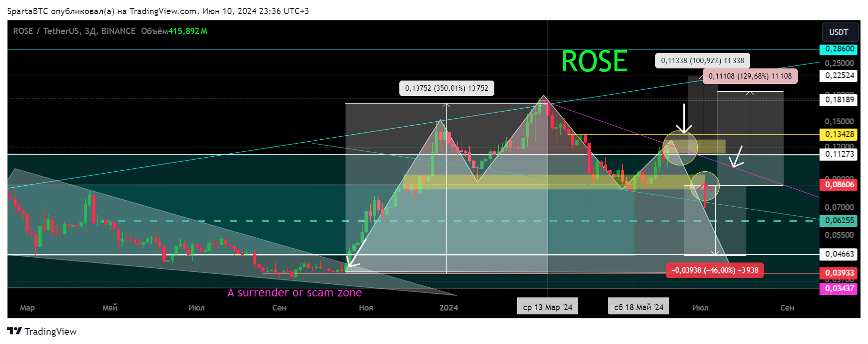Click the 350,01% measurement label
The height and width of the screenshot is (344, 868).
tap(446, 88)
